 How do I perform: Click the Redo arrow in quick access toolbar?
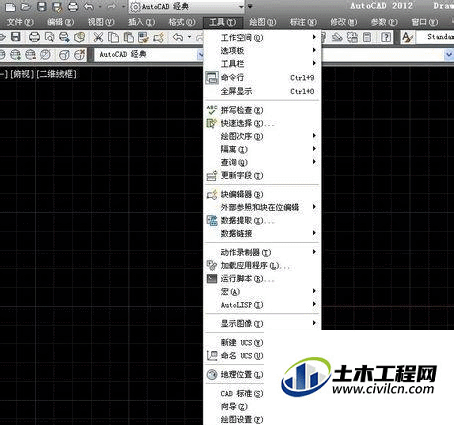point(112,6)
